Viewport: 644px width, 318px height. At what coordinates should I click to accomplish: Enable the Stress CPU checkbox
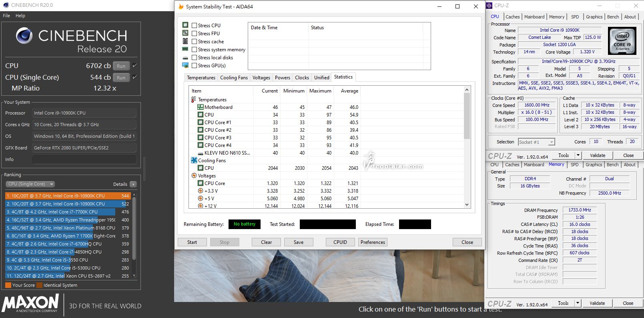194,26
